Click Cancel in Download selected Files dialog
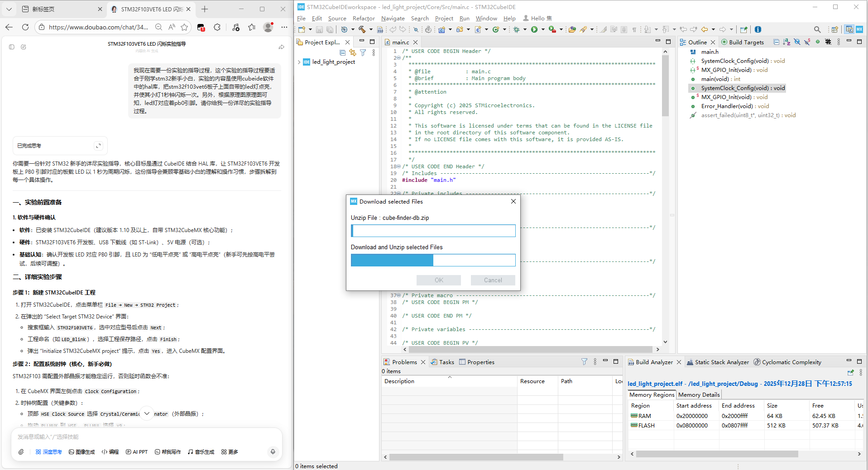Viewport: 868px width, 470px height. click(x=493, y=280)
